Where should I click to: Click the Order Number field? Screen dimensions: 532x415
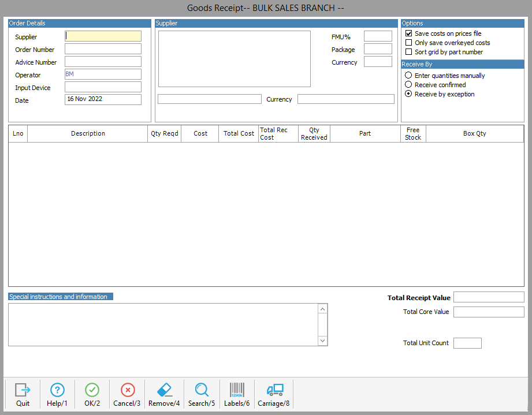pos(103,49)
